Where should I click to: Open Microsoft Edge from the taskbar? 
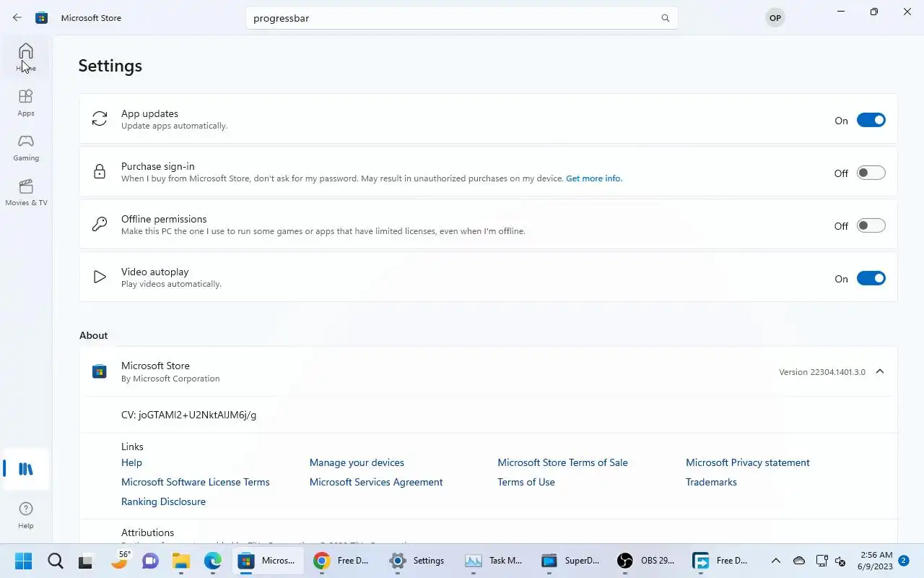(212, 561)
